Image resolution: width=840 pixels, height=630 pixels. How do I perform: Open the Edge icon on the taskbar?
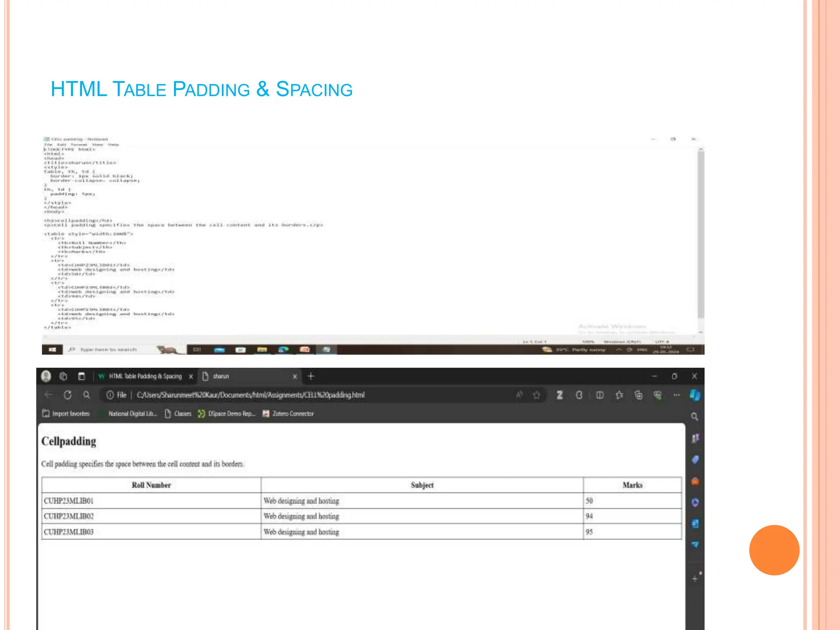point(283,349)
